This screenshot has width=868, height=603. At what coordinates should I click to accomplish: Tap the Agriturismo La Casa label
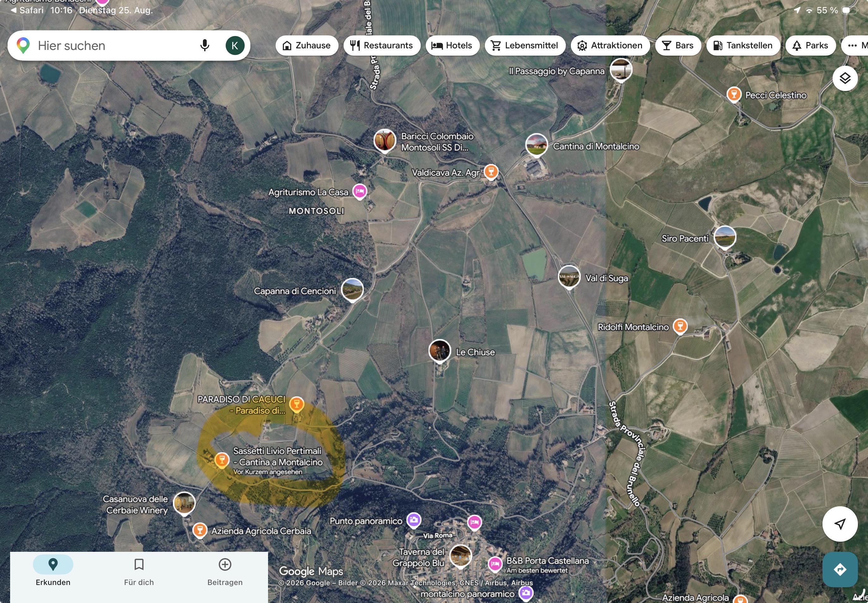[308, 192]
